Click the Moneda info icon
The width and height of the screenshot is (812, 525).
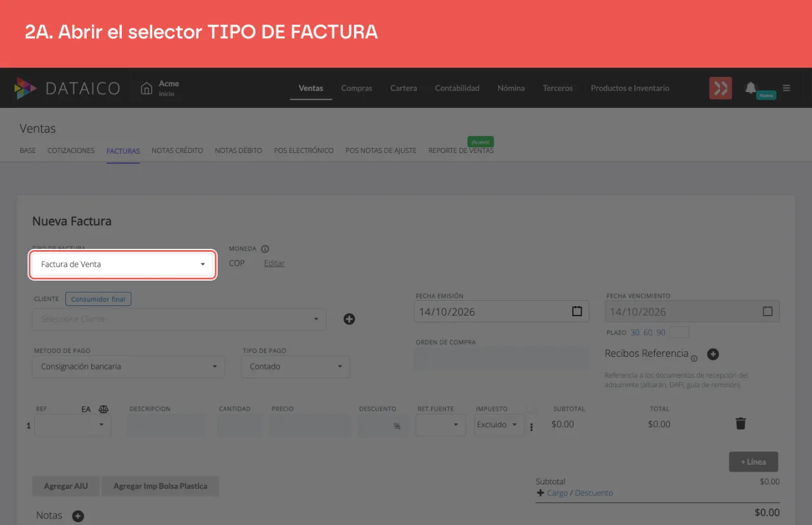point(265,249)
